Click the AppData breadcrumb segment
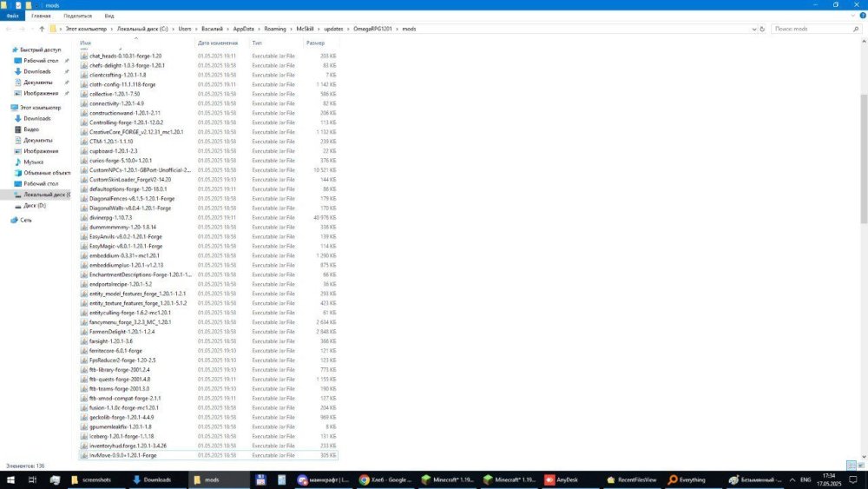Screen dimensions: 868x489 click(x=244, y=29)
